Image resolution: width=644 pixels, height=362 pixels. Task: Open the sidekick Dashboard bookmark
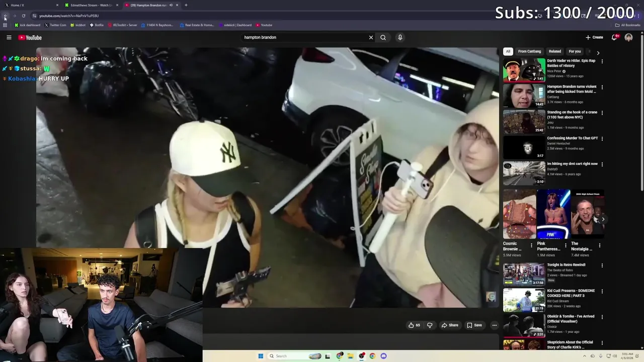coord(235,25)
